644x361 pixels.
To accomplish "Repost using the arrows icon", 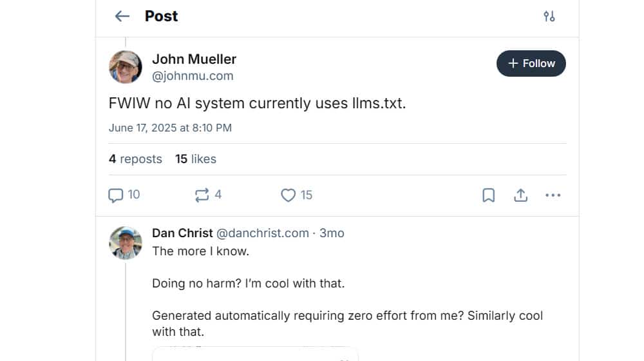I will click(x=202, y=195).
